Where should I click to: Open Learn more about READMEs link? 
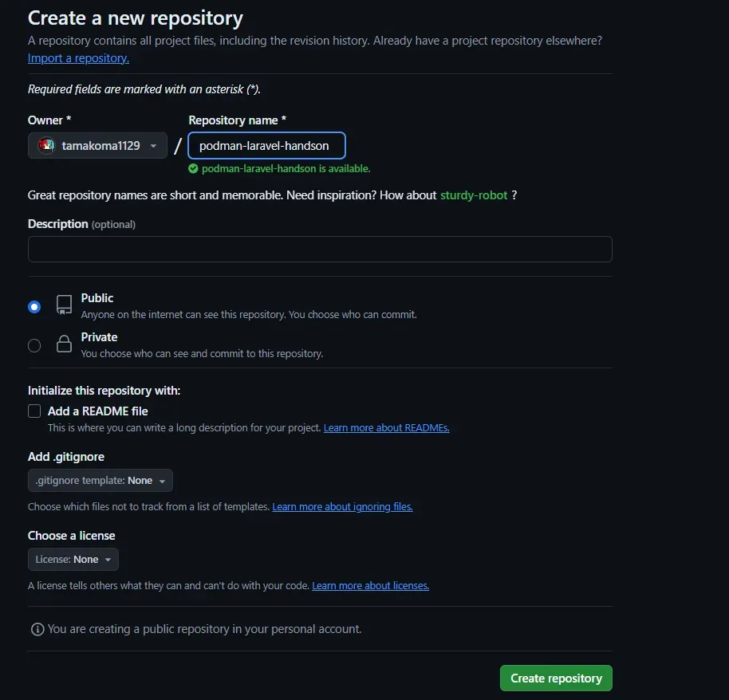386,428
